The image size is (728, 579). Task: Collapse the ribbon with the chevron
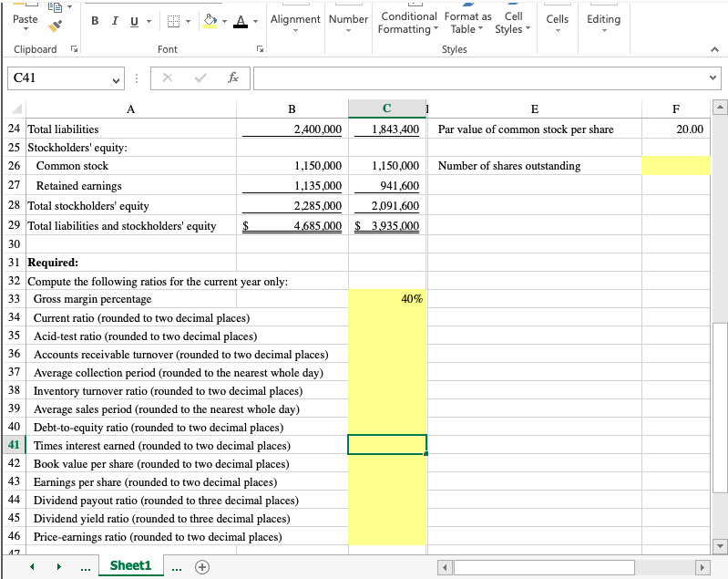pos(714,49)
